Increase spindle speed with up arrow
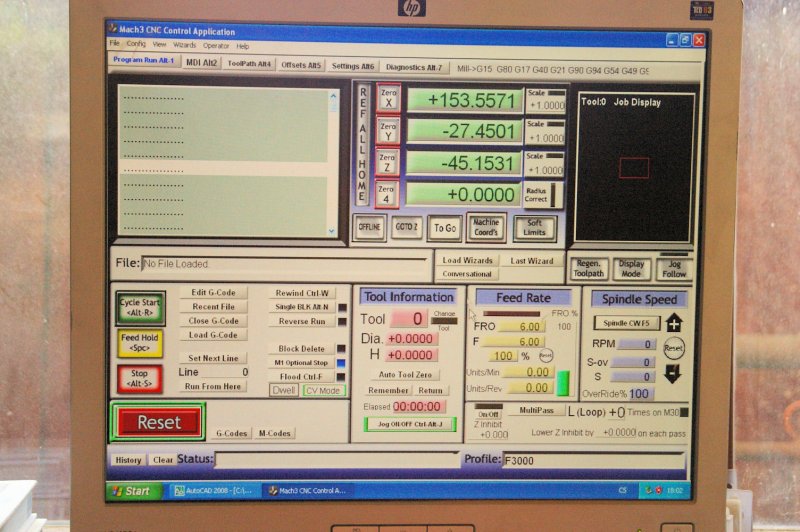 point(674,322)
